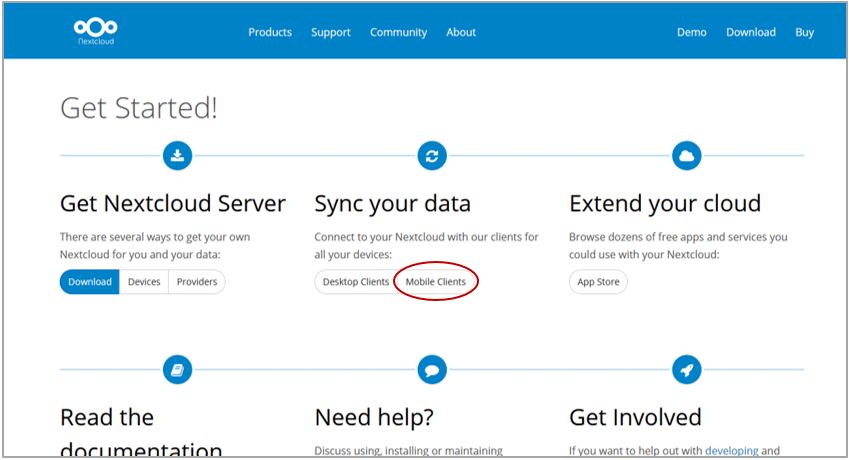
Task: Open the App Store button
Action: [598, 282]
